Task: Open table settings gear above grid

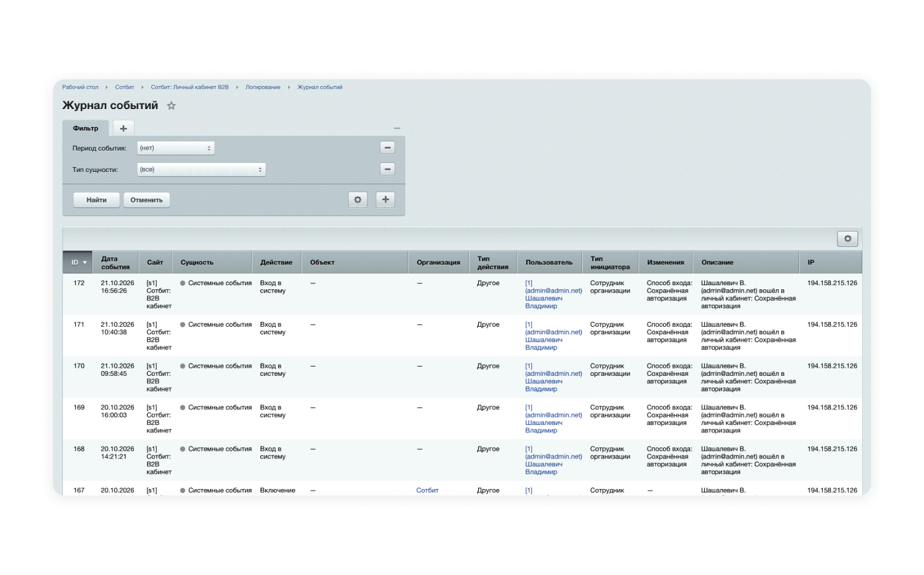Action: pos(848,238)
